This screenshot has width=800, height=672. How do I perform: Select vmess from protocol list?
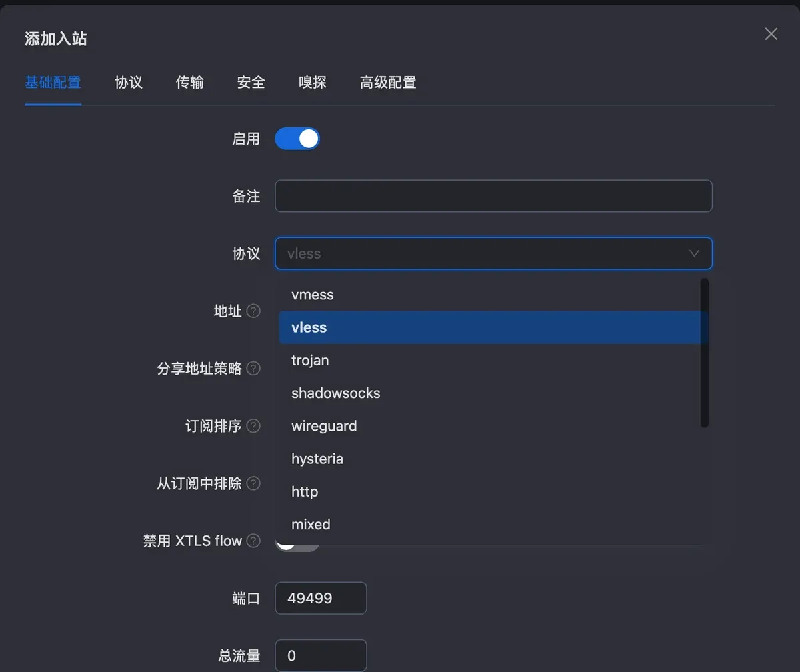(x=493, y=295)
